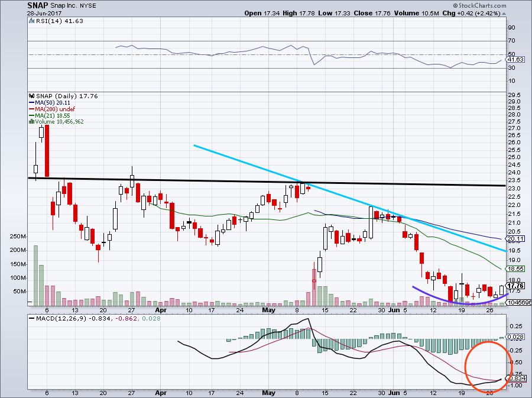Viewport: 532px width, 398px height.
Task: Click the 90 label on RSI axis
Action: pos(511,27)
